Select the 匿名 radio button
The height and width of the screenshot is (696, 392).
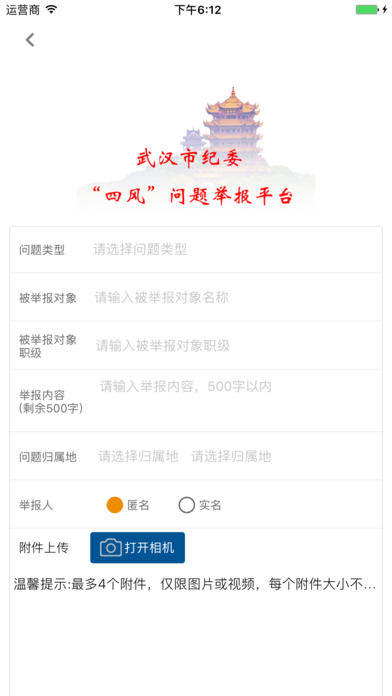(115, 505)
